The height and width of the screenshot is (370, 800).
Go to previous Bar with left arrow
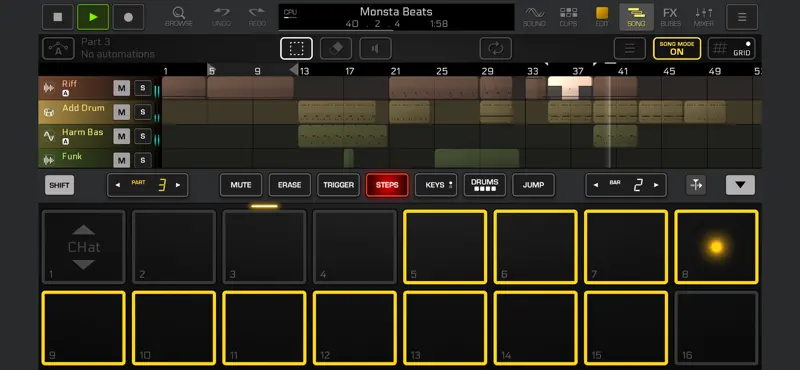[596, 185]
